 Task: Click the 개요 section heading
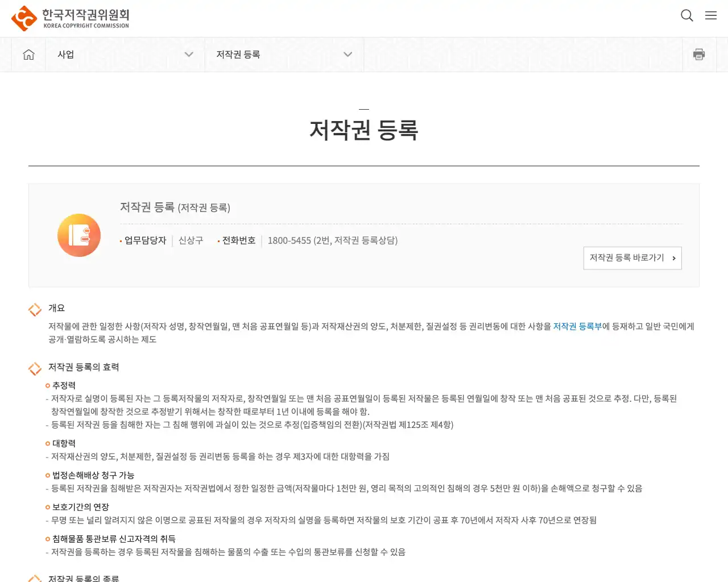[56, 308]
